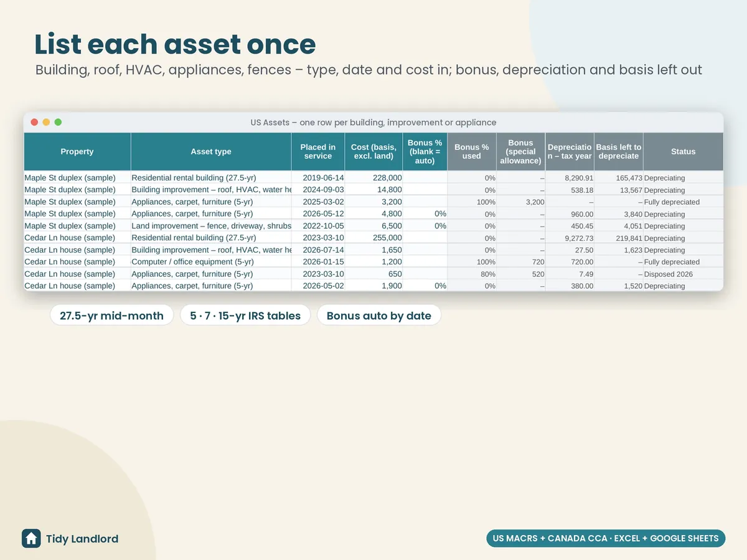Click the 'Status' column header
The height and width of the screenshot is (560, 747).
coord(684,152)
